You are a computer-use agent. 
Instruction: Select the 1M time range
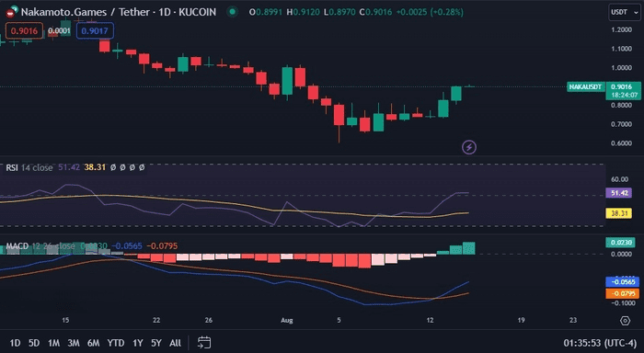(53, 343)
